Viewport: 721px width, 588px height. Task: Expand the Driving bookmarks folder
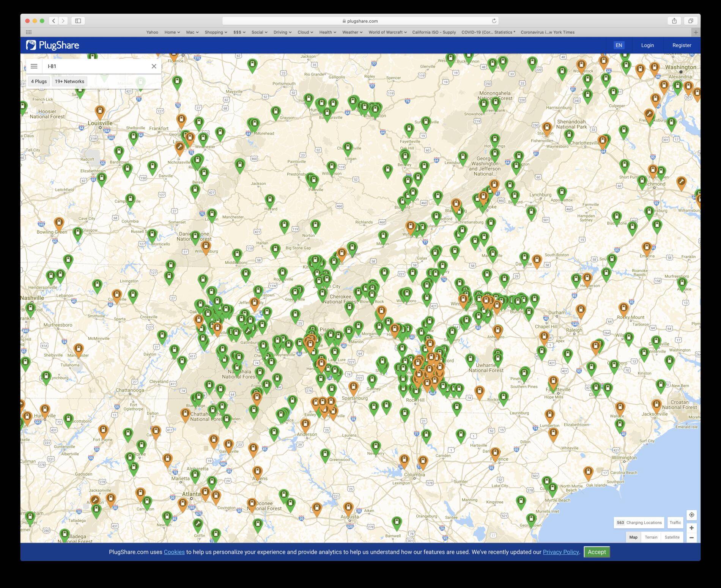click(x=282, y=32)
